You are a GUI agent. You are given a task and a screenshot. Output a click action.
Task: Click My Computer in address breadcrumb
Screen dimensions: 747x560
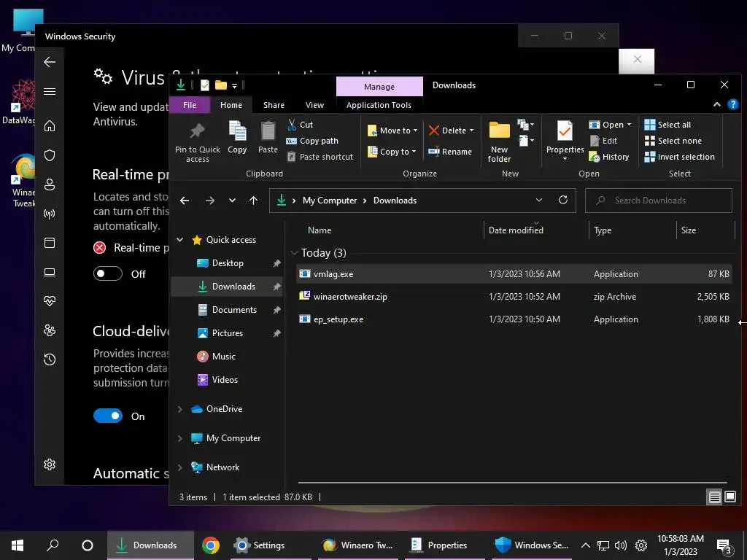(x=330, y=201)
